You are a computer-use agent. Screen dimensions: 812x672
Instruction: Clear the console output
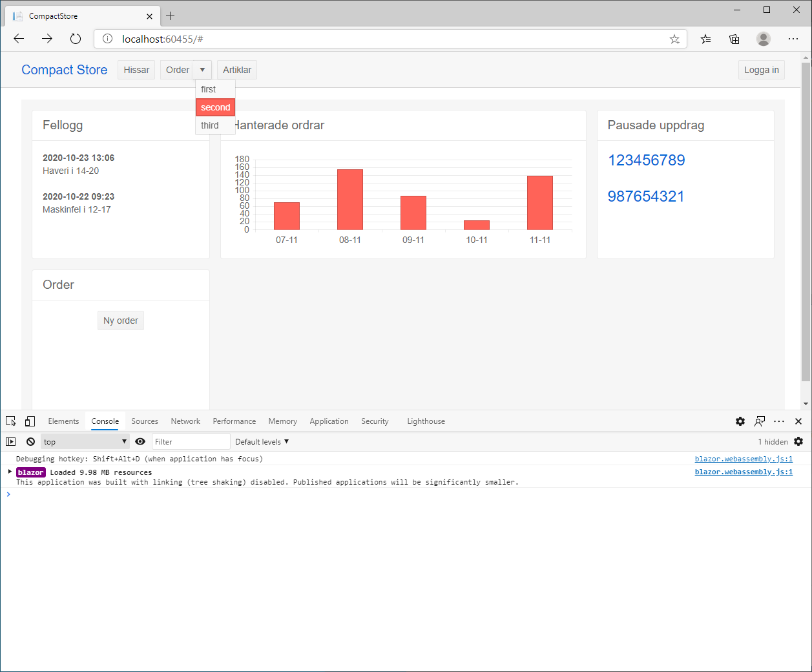30,442
